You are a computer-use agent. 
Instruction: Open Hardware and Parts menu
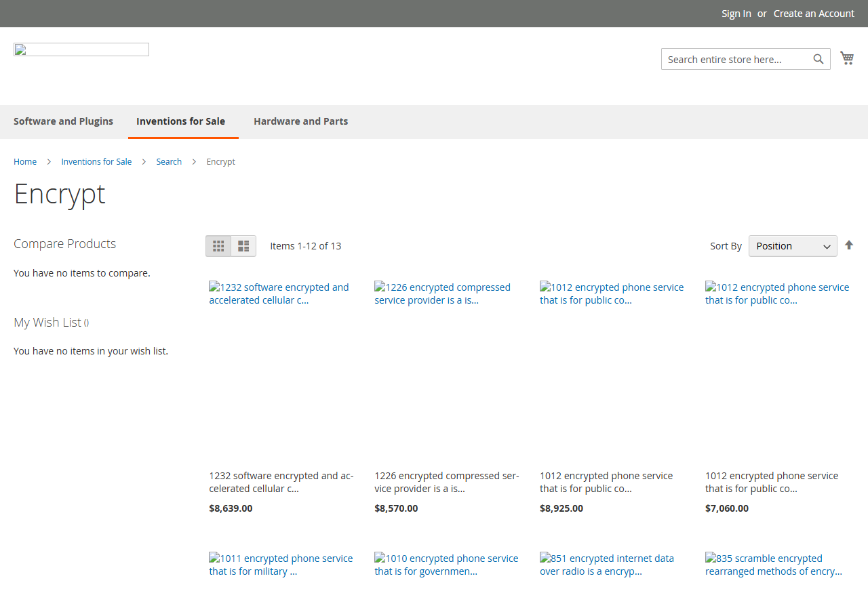(301, 121)
